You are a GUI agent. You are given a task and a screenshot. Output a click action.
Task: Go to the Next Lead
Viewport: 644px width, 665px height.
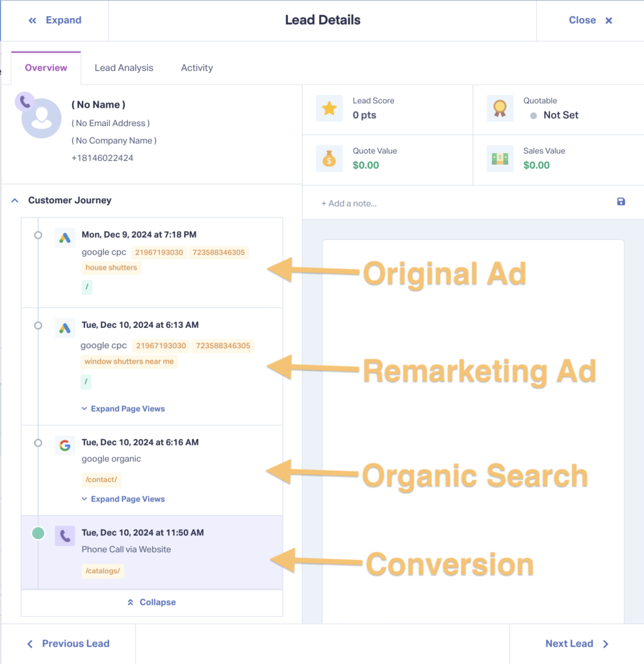pyautogui.click(x=577, y=644)
